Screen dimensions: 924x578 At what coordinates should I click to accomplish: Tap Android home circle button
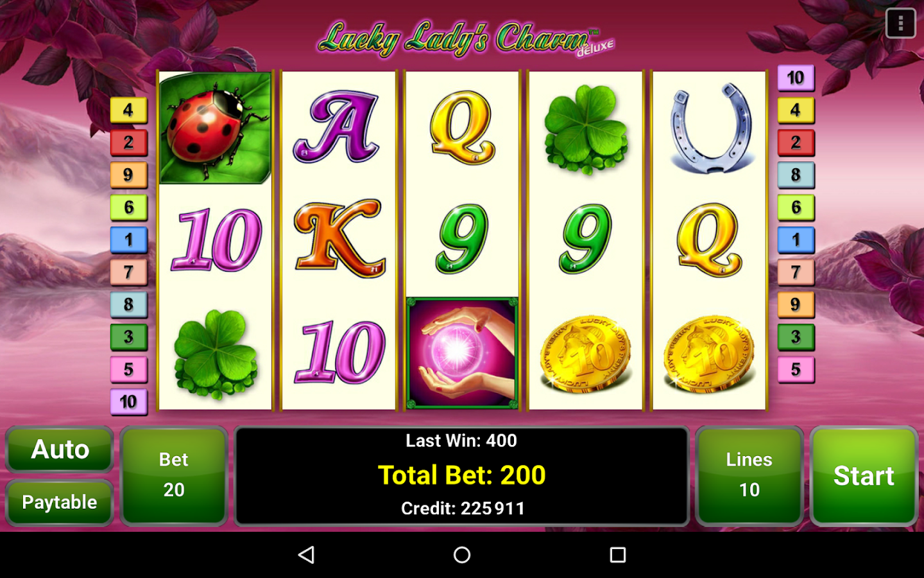462,555
